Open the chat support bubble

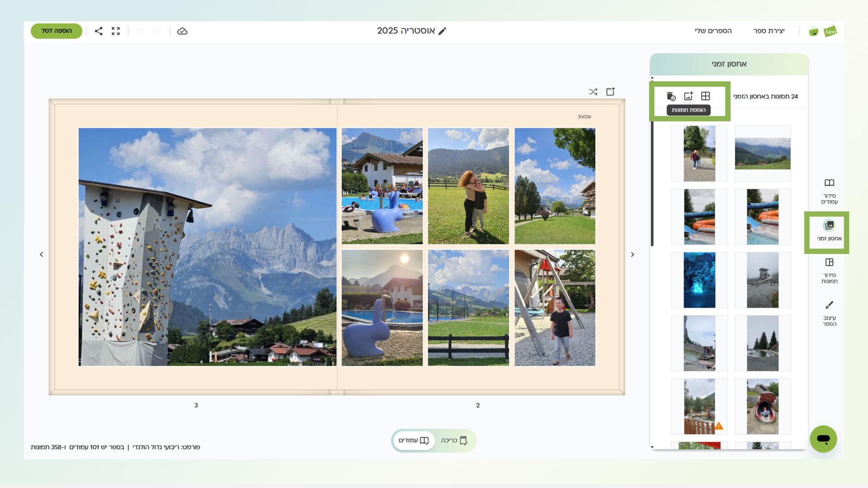pos(823,439)
